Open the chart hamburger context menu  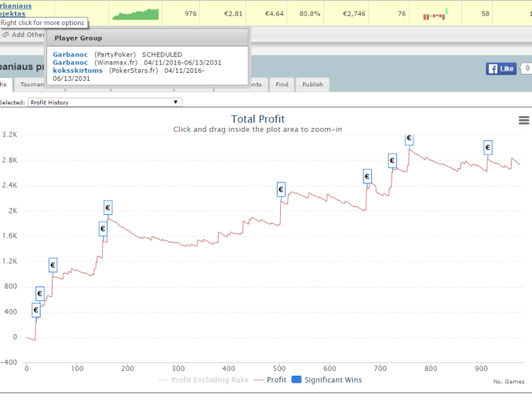click(x=523, y=119)
